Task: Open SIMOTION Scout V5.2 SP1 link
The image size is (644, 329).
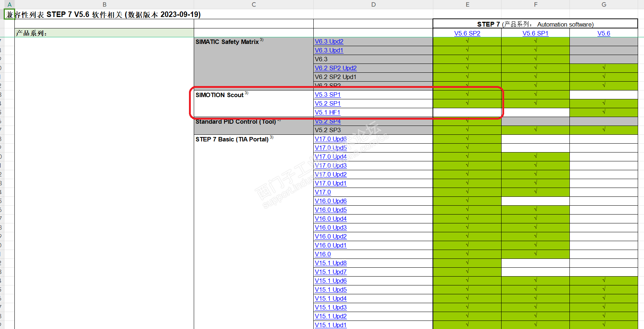Action: coord(328,104)
